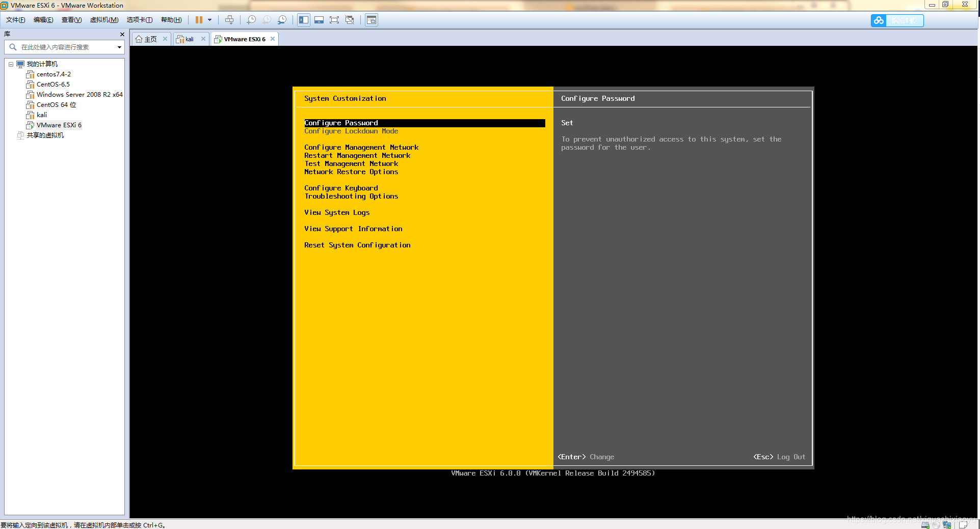
Task: Click the hard disk status bar icon
Action: (x=925, y=525)
